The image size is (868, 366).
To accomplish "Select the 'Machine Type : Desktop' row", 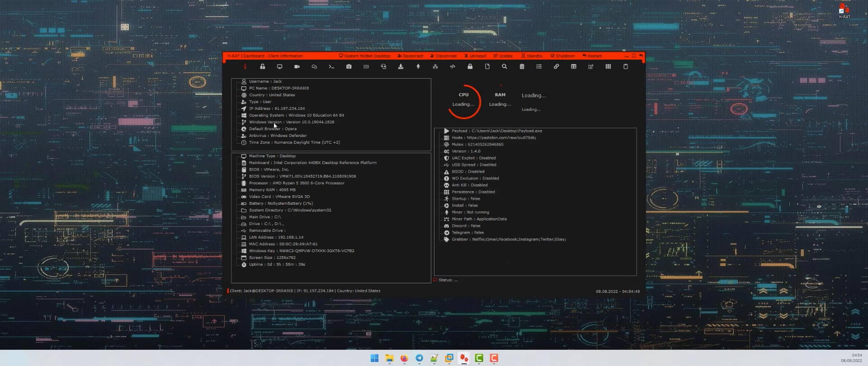I will [x=268, y=156].
